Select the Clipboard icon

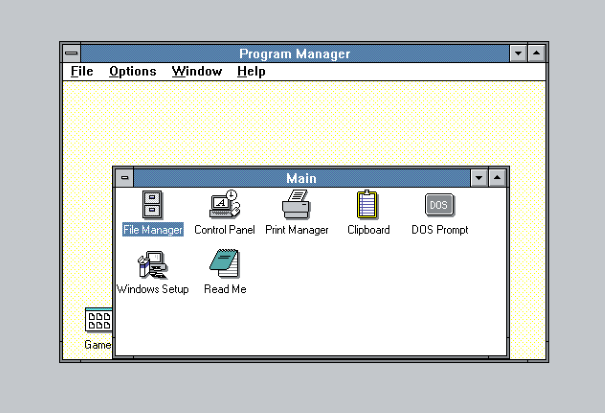click(x=368, y=205)
